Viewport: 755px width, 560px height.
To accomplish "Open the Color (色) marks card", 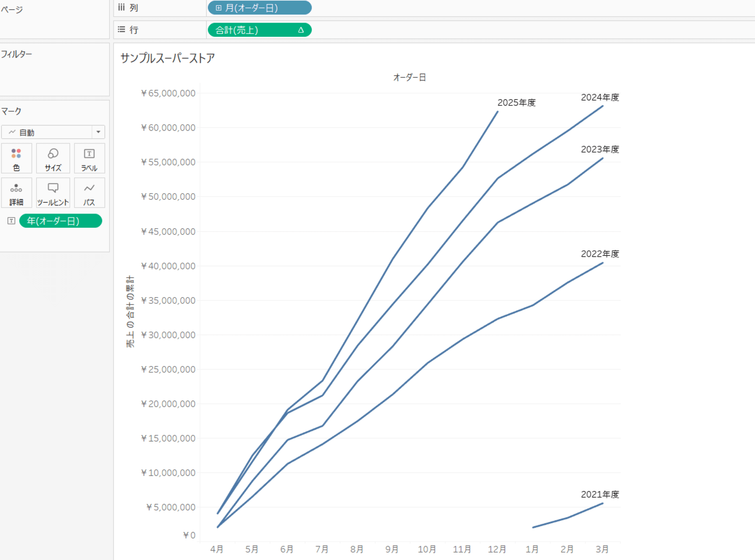I will pos(16,159).
